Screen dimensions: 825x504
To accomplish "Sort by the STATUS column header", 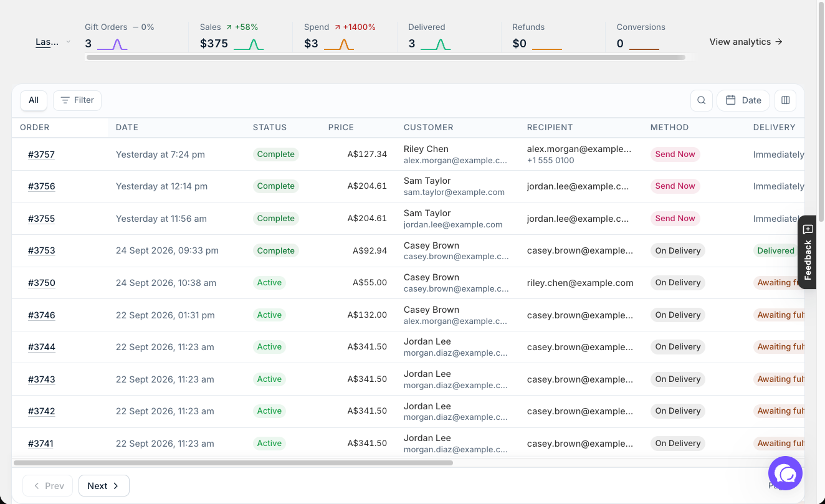I will [270, 127].
